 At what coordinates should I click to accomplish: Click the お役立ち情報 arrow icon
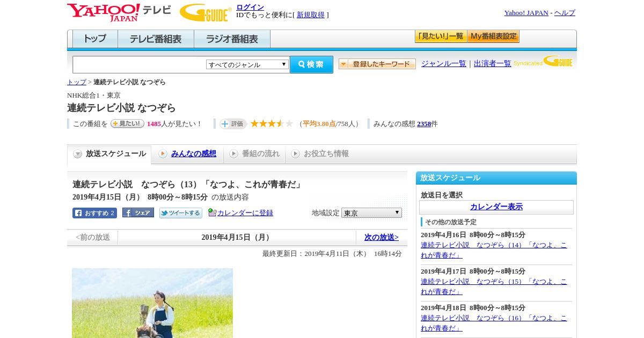coord(295,154)
